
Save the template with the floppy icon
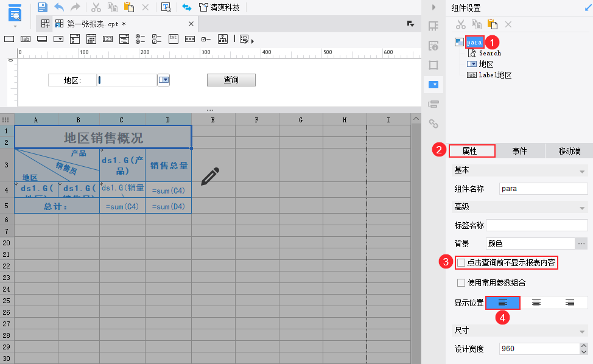(x=43, y=7)
